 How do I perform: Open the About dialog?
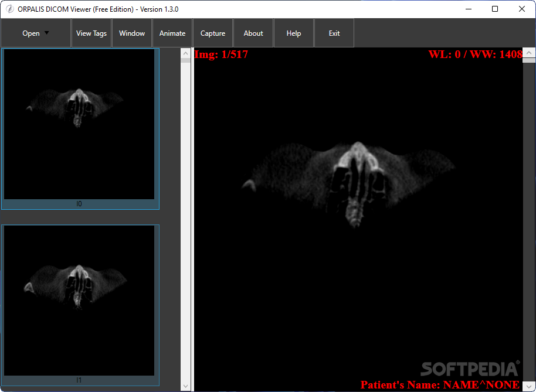click(x=253, y=33)
